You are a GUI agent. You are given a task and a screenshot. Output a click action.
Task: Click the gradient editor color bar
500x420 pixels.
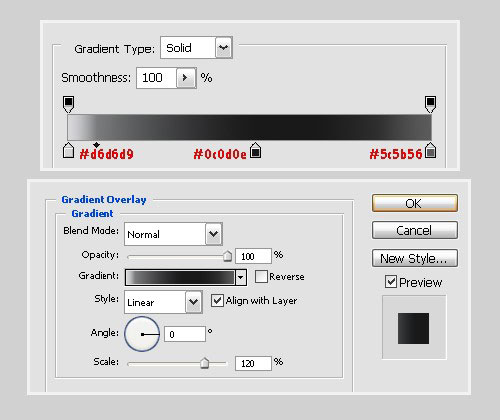point(249,127)
